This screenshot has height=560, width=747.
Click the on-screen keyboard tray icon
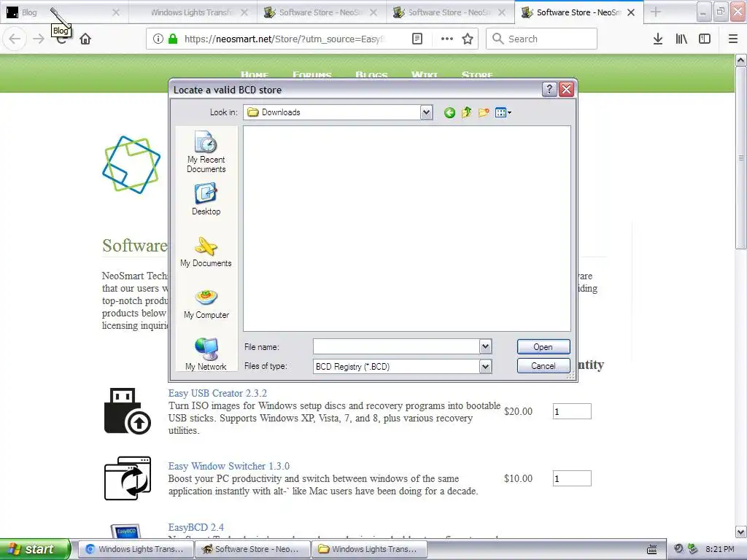point(651,550)
